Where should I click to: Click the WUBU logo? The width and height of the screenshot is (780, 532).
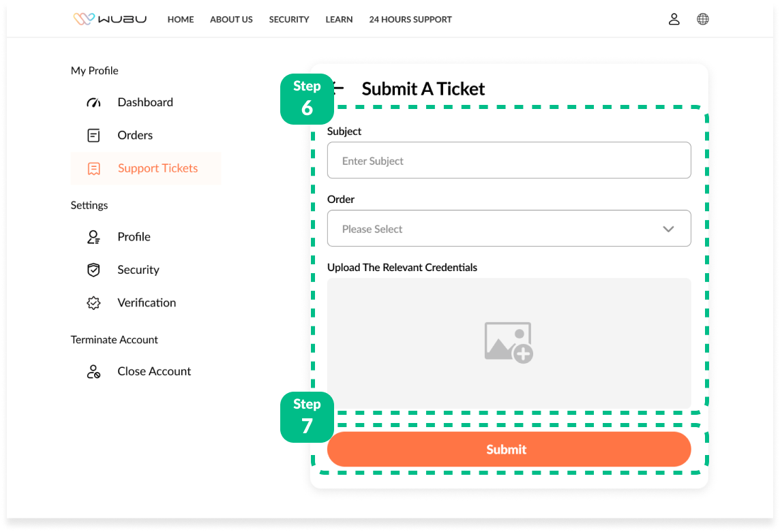(110, 19)
